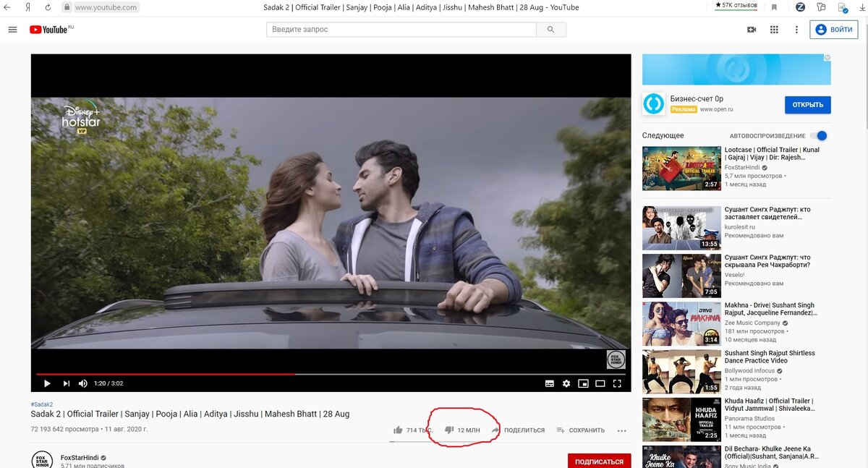Open the FoxStarHindi channel name link

click(80, 458)
